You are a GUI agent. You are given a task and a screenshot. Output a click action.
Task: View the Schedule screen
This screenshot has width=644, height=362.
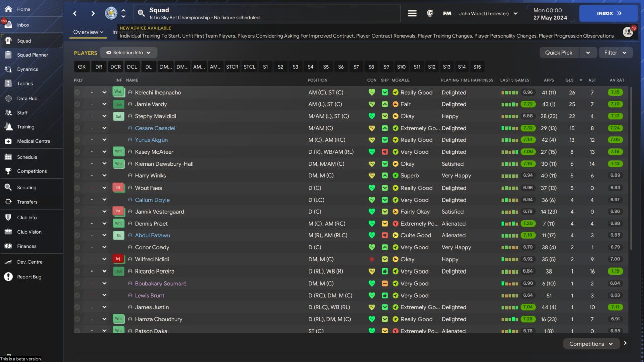(32, 157)
